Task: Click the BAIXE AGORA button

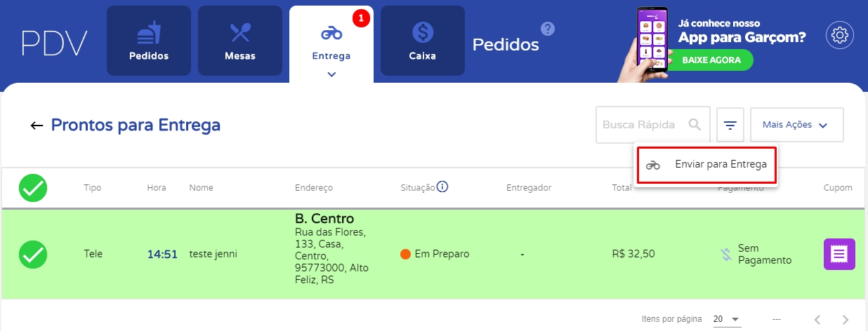Action: (711, 60)
